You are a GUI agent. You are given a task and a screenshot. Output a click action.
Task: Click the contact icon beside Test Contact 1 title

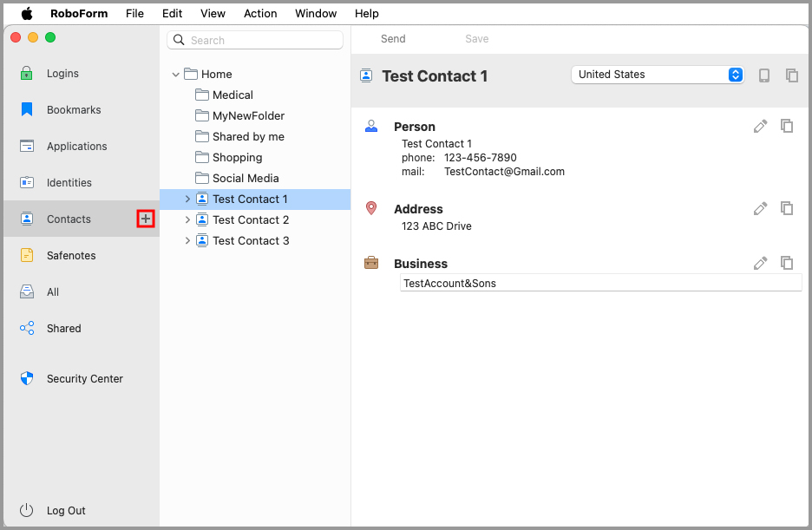366,76
